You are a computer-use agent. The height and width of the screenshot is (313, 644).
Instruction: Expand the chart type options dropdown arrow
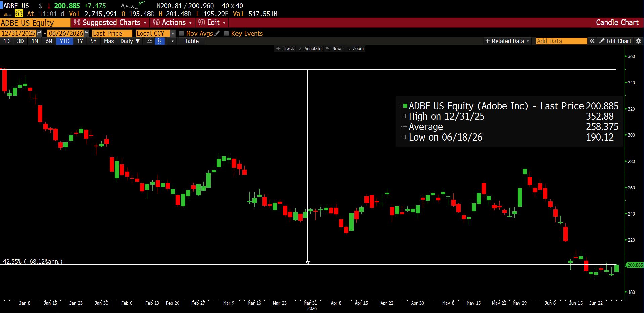pyautogui.click(x=172, y=41)
